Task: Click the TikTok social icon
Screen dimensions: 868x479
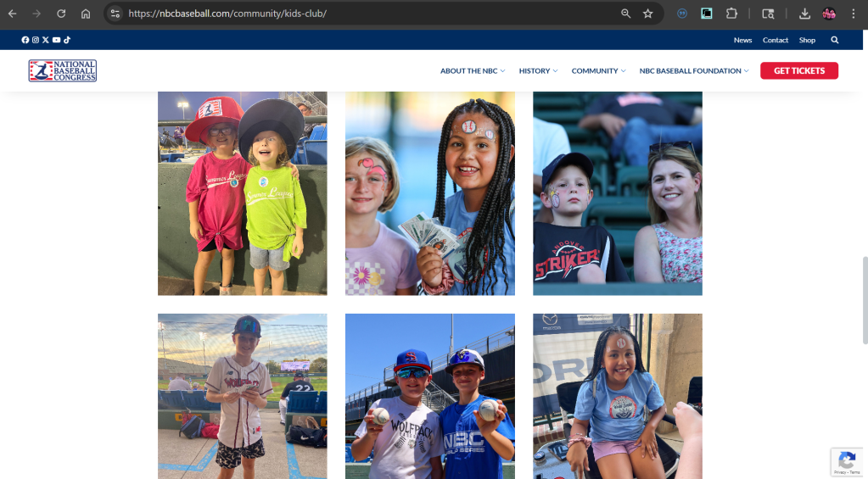Action: pos(66,40)
